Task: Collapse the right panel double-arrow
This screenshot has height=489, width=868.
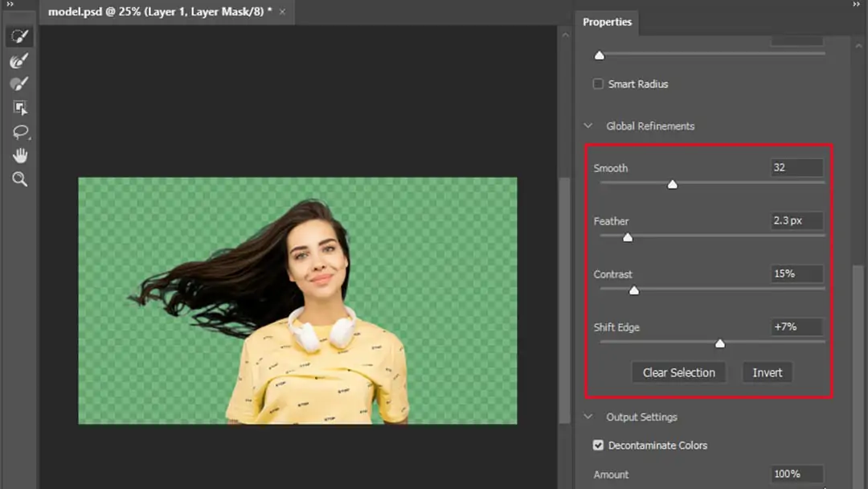Action: coord(857,5)
